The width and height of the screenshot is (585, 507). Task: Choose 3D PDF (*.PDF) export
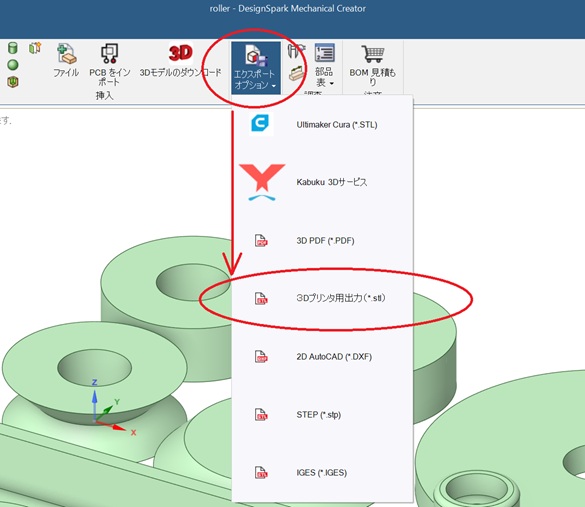322,241
